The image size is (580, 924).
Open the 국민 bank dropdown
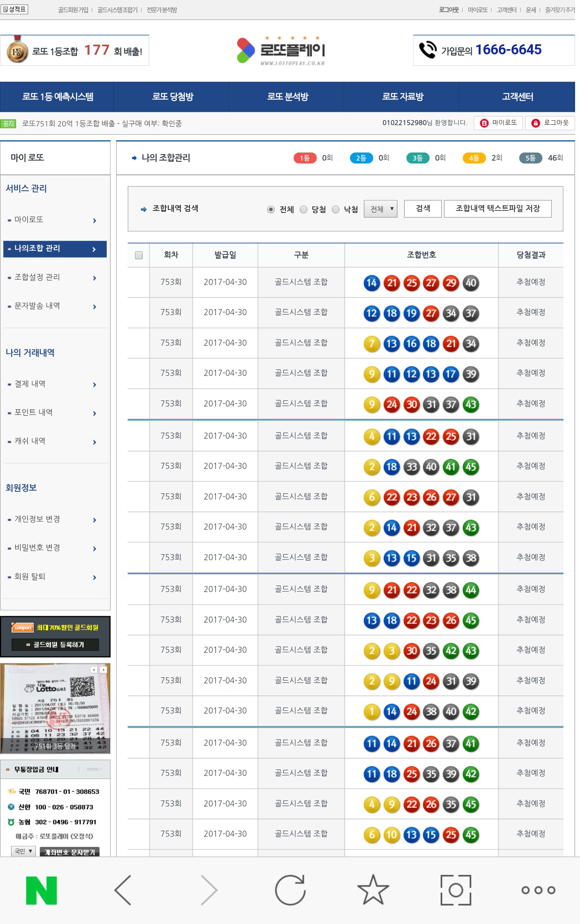click(x=23, y=851)
